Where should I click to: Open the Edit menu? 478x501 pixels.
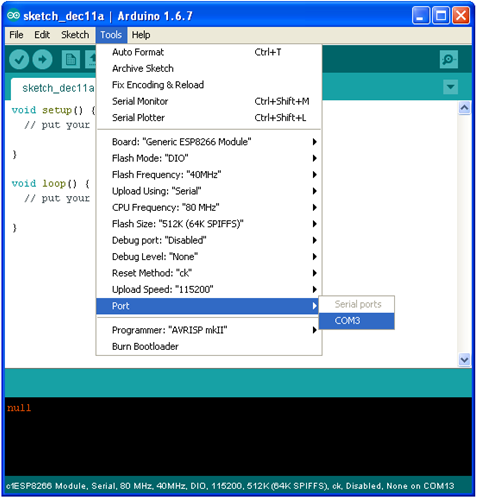tap(42, 35)
